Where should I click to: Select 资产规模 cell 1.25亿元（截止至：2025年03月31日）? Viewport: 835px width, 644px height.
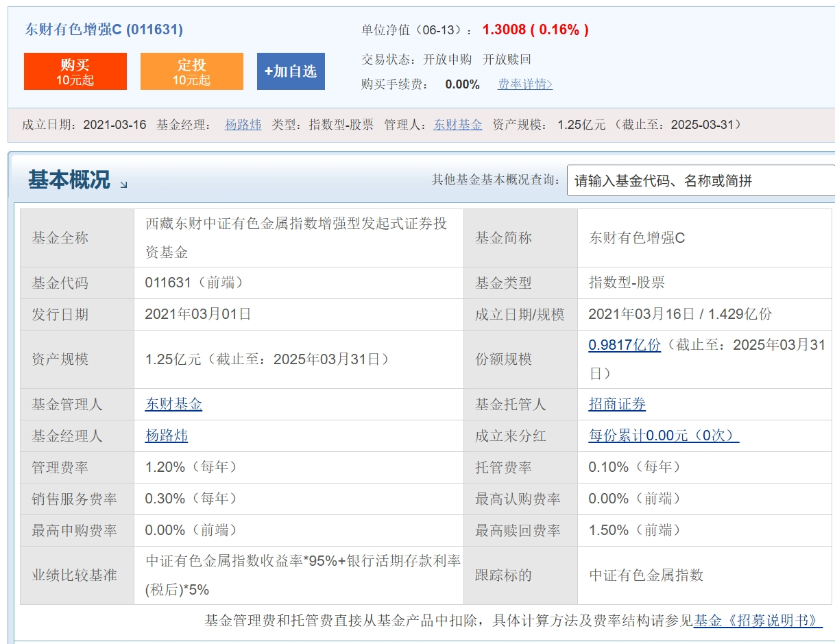click(x=267, y=359)
